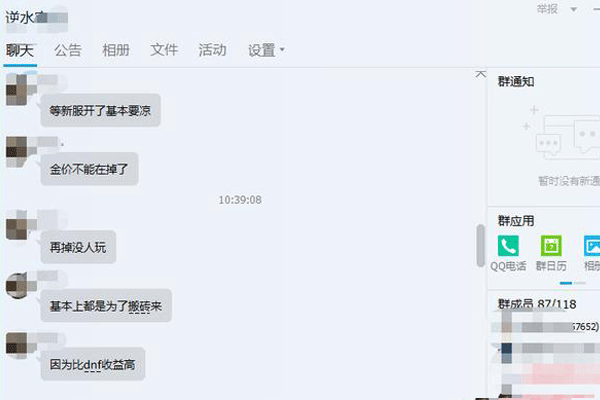Select the 聊天 tab
The image size is (600, 400).
(x=20, y=50)
